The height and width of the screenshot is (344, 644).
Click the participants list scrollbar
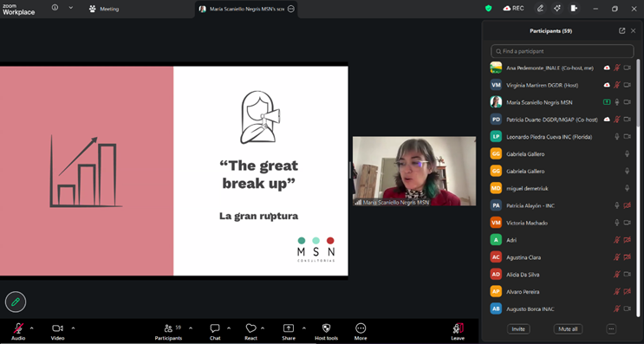(x=638, y=187)
